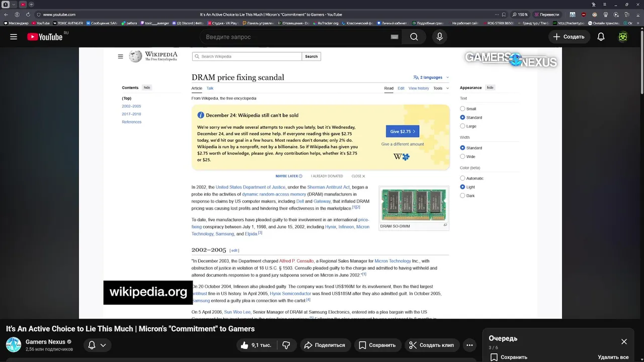Open Gamers Nexus channel avatar

[14, 345]
